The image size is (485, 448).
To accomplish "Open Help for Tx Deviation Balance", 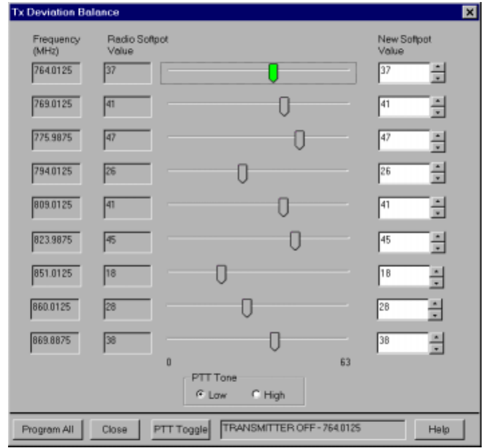I will click(x=439, y=429).
